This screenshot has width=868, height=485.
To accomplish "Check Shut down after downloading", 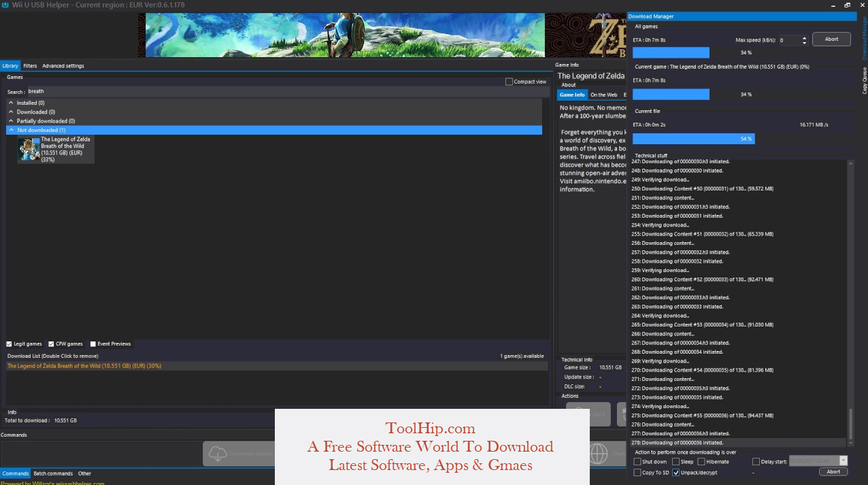I will click(637, 462).
